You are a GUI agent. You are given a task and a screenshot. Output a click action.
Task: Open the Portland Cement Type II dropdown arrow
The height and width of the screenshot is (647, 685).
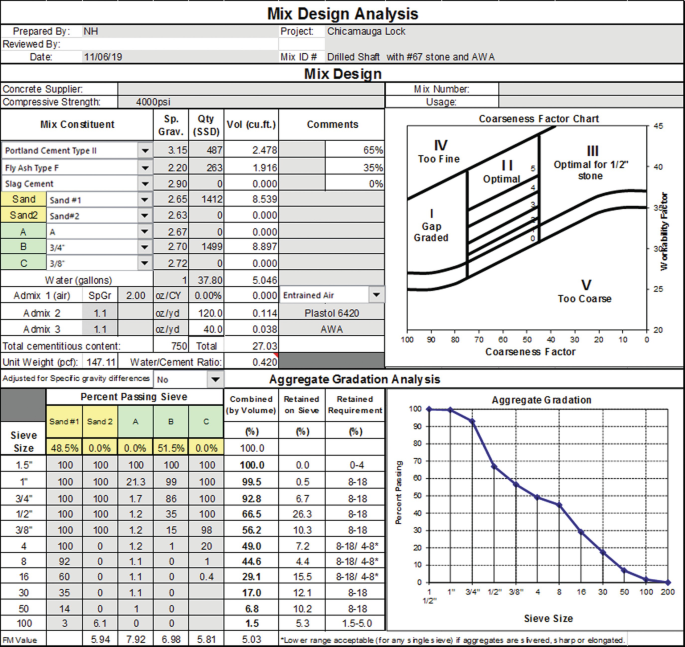(145, 151)
